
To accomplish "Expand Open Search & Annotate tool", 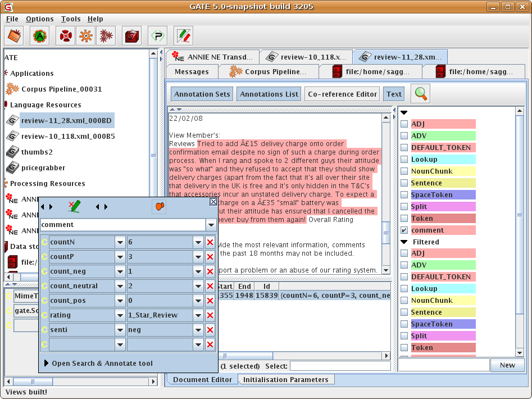I will 98,364.
